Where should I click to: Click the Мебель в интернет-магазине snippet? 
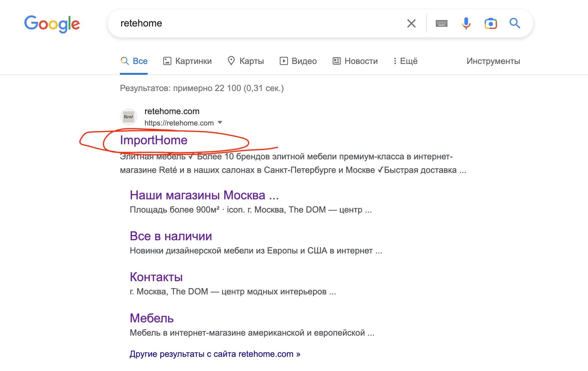point(252,333)
